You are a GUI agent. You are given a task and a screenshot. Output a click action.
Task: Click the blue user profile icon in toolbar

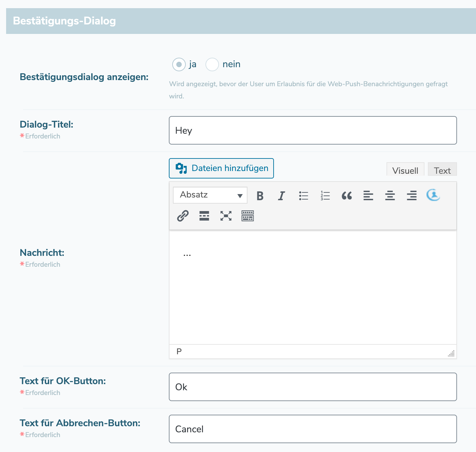point(433,195)
